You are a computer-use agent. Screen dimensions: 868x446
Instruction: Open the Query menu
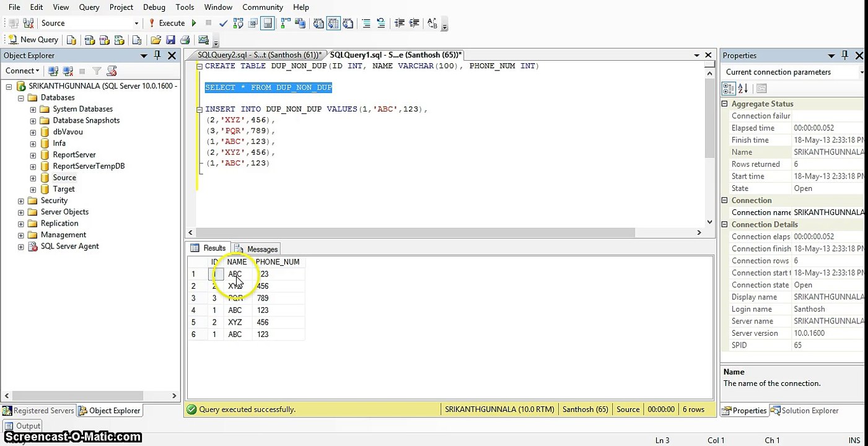[89, 7]
